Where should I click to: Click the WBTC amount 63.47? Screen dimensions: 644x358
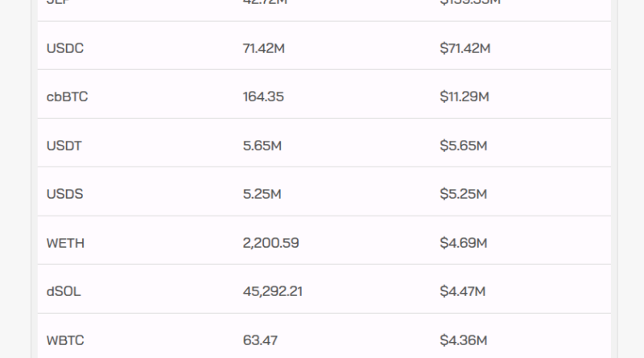click(x=260, y=340)
